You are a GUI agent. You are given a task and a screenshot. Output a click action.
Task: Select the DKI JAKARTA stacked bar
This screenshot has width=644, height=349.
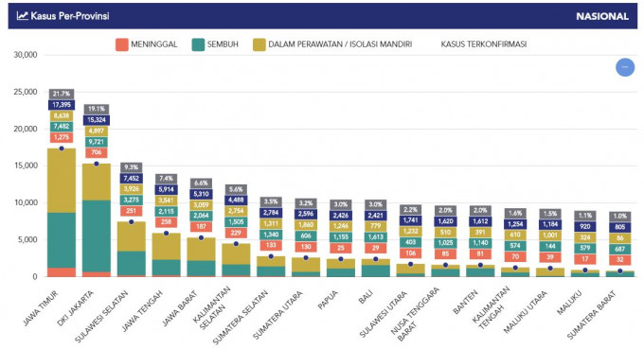[x=97, y=220]
